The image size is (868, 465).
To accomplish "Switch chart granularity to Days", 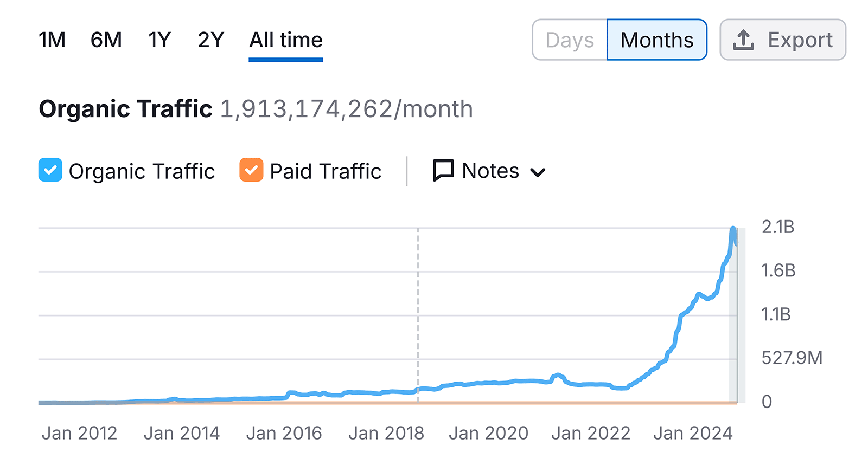I will click(x=570, y=40).
